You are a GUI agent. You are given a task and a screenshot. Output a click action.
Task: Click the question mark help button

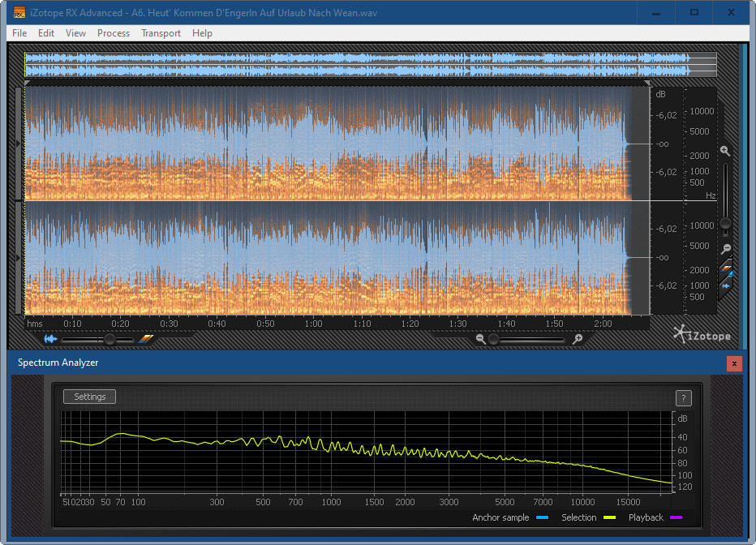[x=683, y=398]
